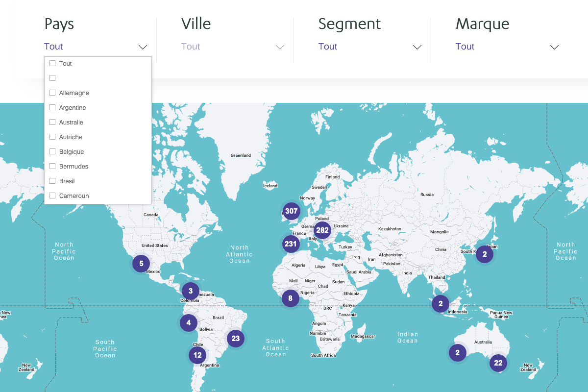Click the 307 cluster marker over UK

pos(291,211)
